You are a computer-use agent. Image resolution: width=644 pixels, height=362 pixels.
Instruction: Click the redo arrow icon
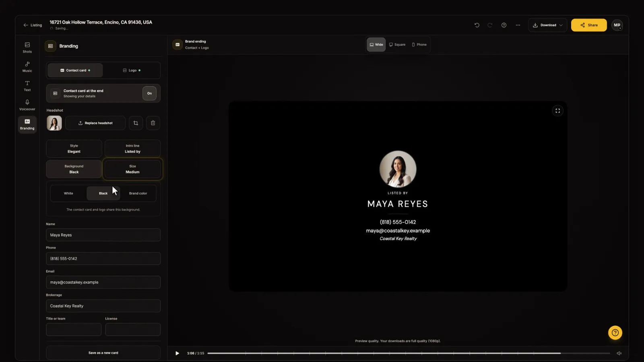[x=490, y=25]
